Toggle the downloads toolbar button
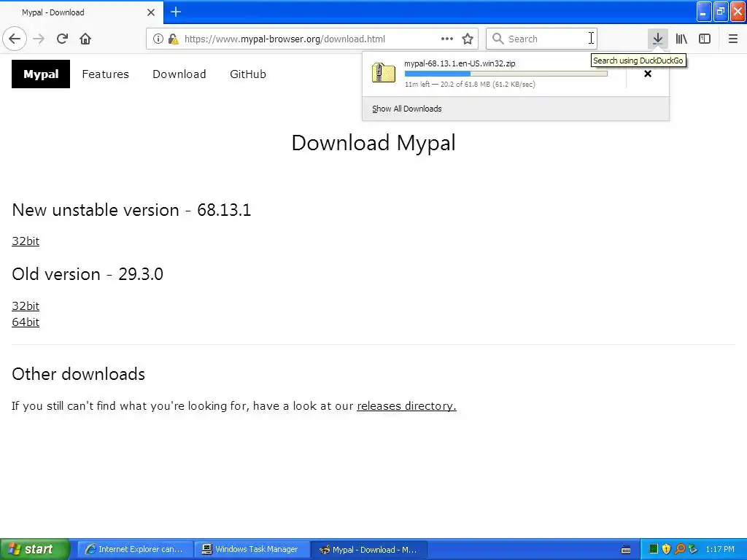Image resolution: width=747 pixels, height=560 pixels. 657,39
